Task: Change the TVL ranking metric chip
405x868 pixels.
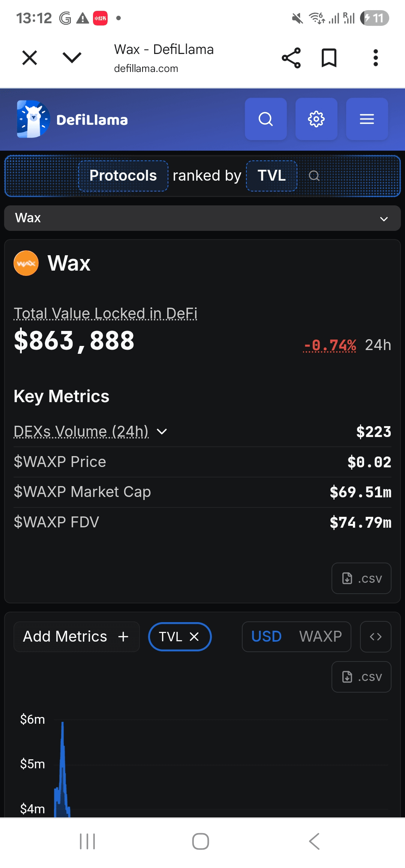Action: [x=271, y=176]
